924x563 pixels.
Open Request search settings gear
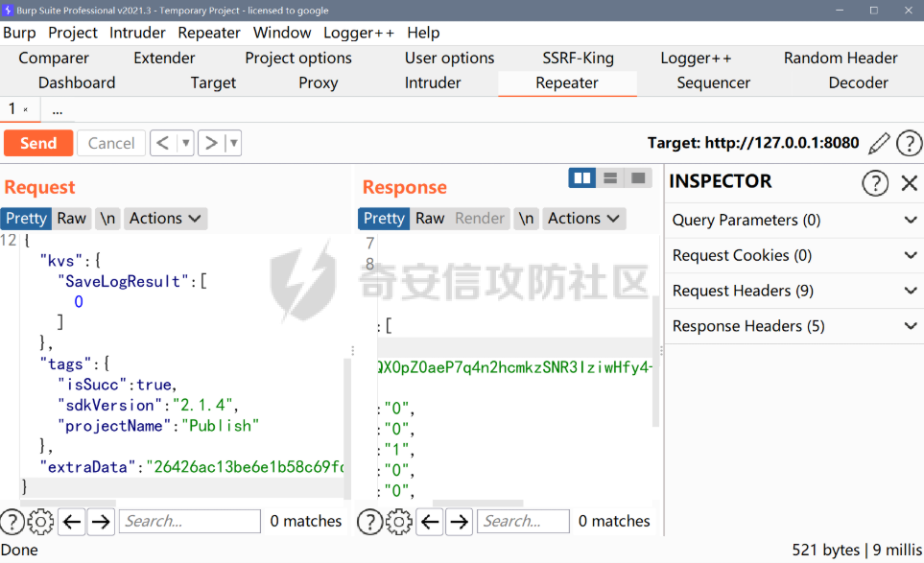(40, 522)
